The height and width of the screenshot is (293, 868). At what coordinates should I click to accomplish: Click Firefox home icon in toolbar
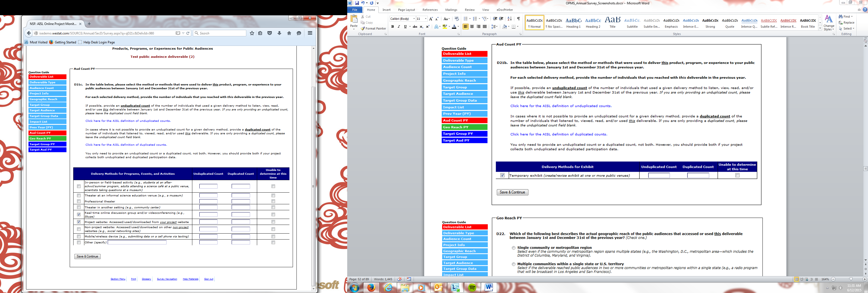[x=289, y=33]
